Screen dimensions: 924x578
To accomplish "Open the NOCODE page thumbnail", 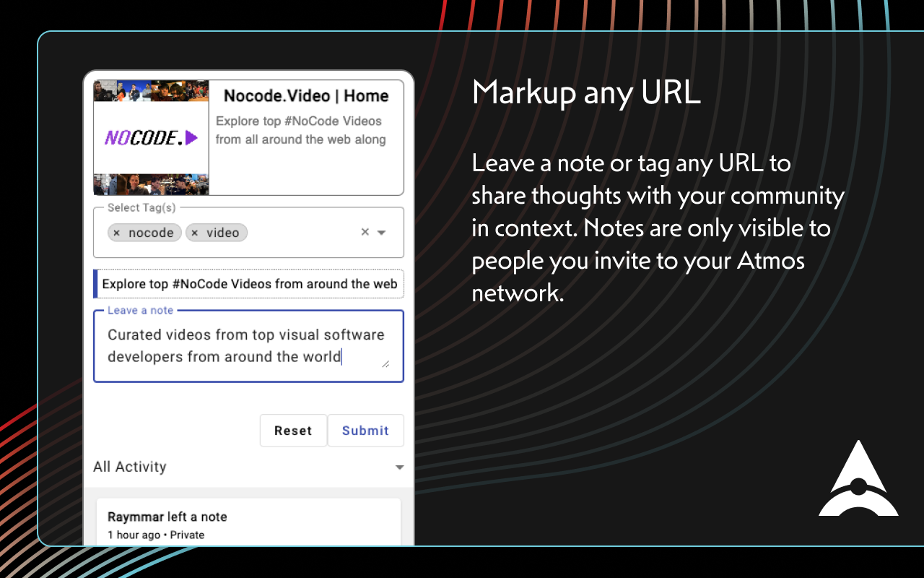I will pyautogui.click(x=152, y=137).
